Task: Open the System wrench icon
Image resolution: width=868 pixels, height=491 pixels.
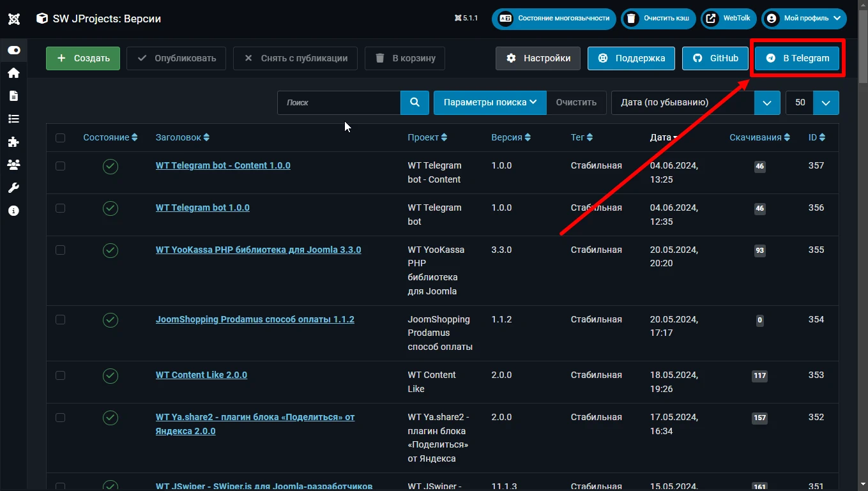Action: click(x=13, y=188)
